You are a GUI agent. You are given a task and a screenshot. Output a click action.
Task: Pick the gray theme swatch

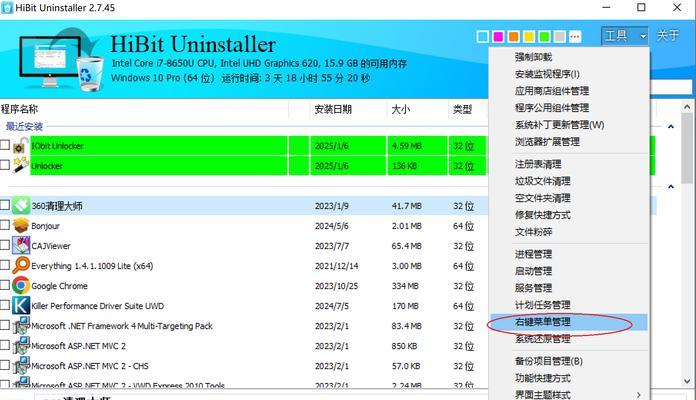tap(559, 36)
